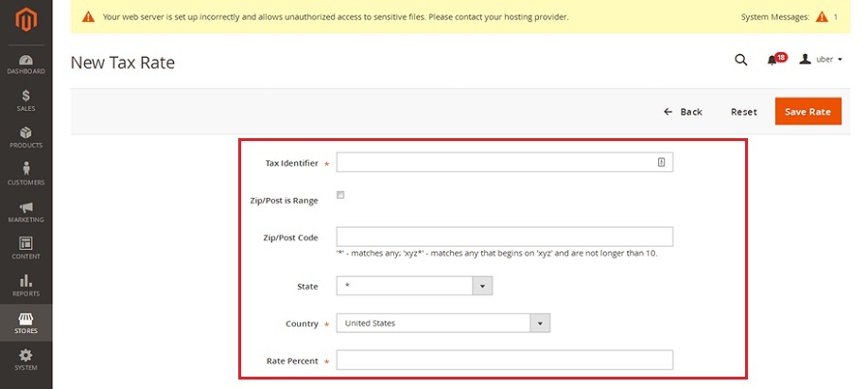
Task: Tick the Zip/Post is Range checkbox
Action: coord(340,195)
